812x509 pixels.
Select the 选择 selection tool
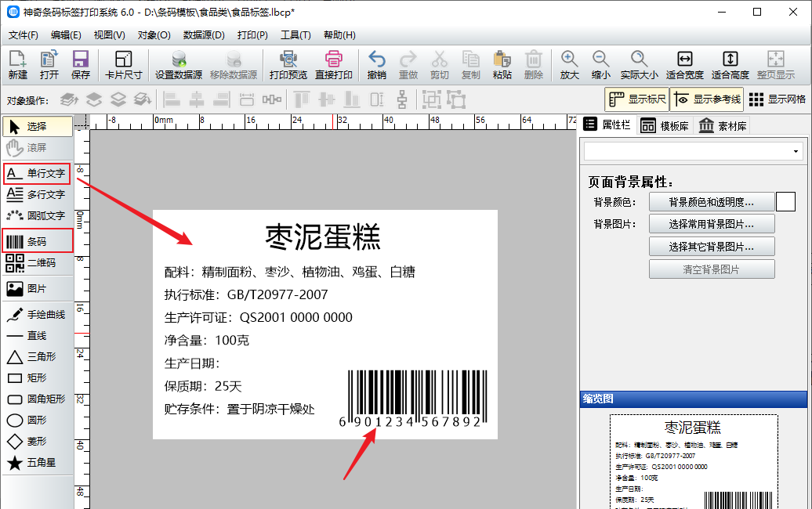(38, 126)
